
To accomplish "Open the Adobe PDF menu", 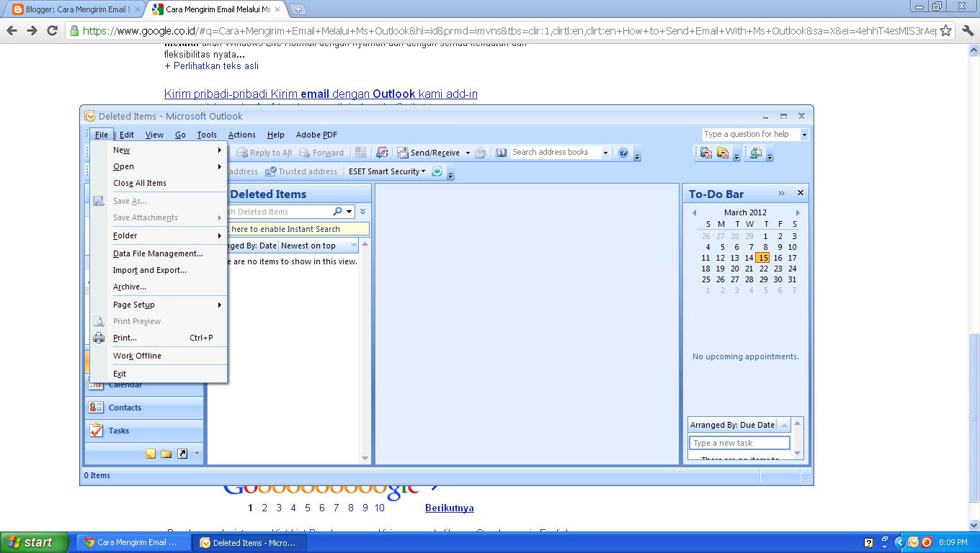I will [x=316, y=135].
